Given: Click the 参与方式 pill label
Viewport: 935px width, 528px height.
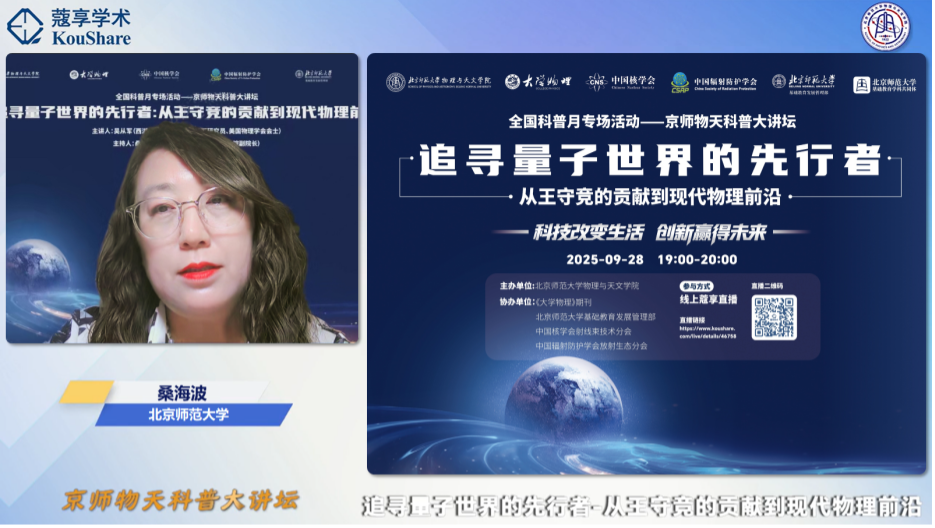Looking at the screenshot, I should 700,285.
